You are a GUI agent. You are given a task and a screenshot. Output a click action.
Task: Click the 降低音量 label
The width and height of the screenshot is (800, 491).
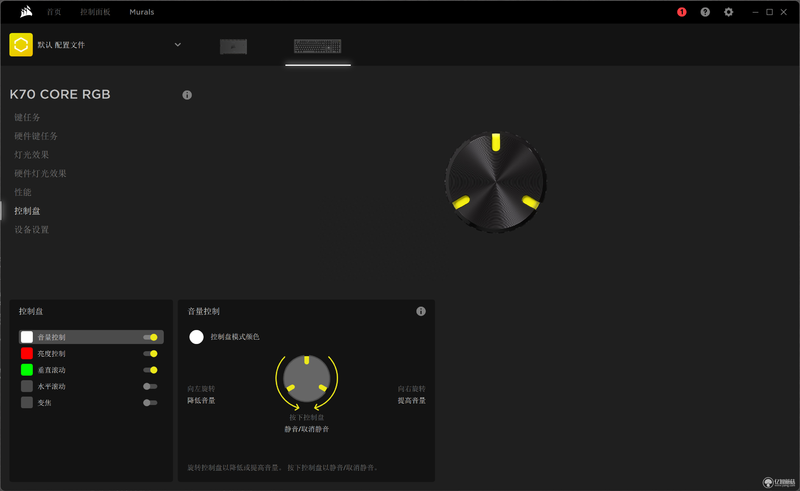pyautogui.click(x=201, y=401)
